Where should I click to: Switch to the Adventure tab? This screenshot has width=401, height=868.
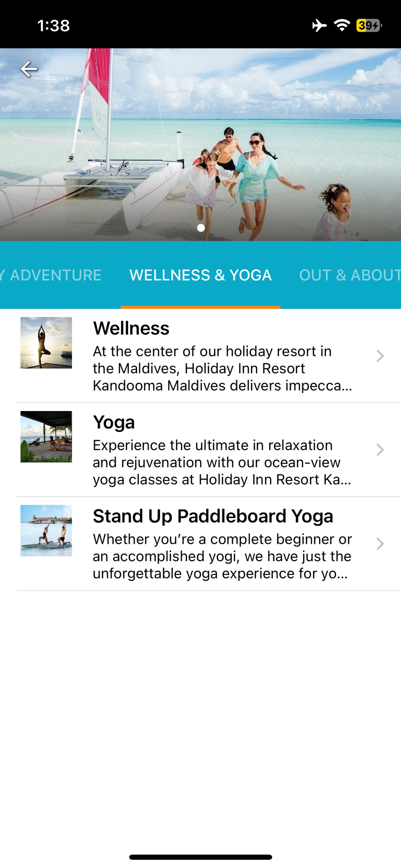click(51, 275)
